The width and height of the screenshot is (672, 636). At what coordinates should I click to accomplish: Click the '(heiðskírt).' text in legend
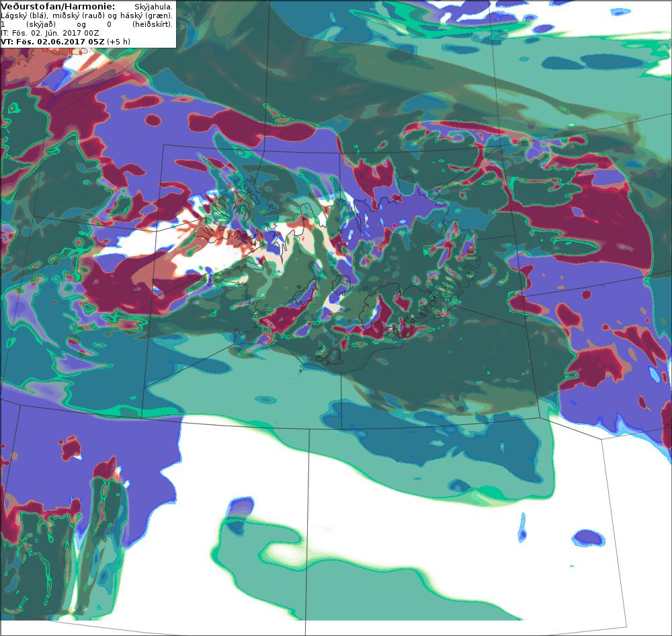click(153, 24)
